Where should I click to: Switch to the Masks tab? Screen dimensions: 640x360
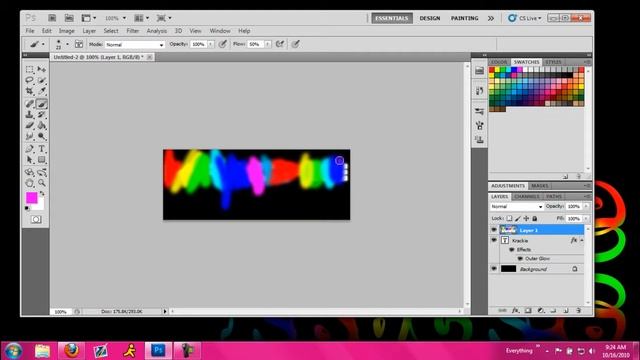540,186
